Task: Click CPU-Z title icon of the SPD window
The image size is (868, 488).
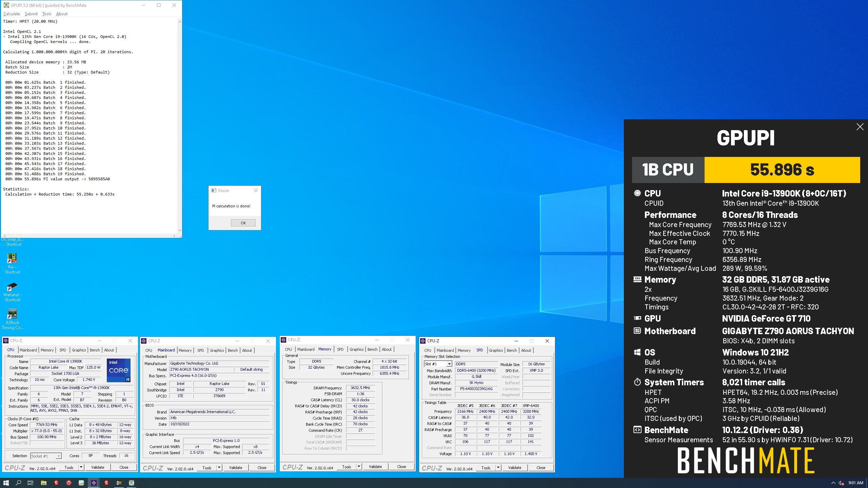Action: [x=423, y=341]
